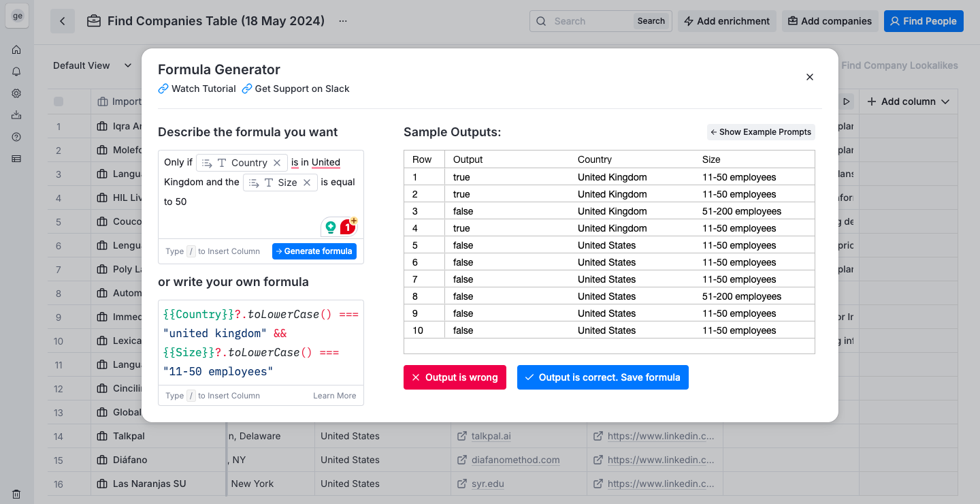Open the Add column dropdown
This screenshot has height=504, width=980.
click(908, 101)
